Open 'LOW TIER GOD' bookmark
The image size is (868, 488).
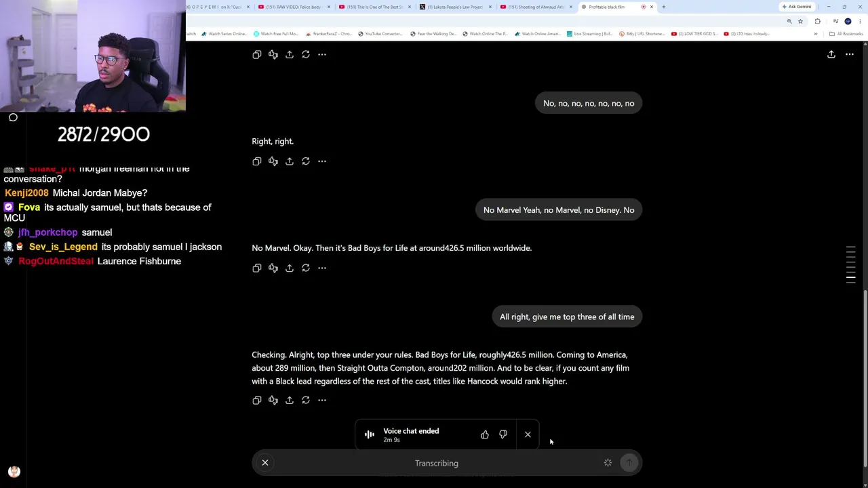click(x=694, y=34)
